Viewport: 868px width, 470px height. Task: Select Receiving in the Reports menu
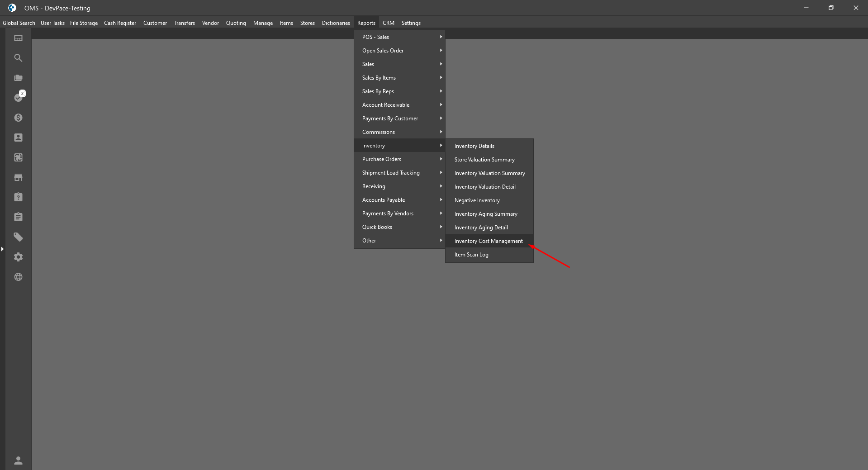pyautogui.click(x=399, y=186)
